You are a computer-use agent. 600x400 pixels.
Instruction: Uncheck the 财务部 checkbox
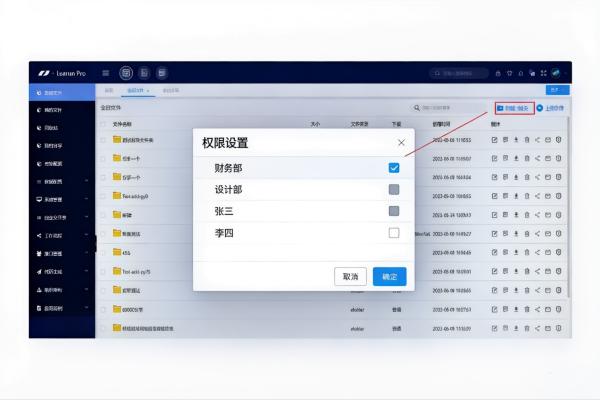(x=394, y=168)
